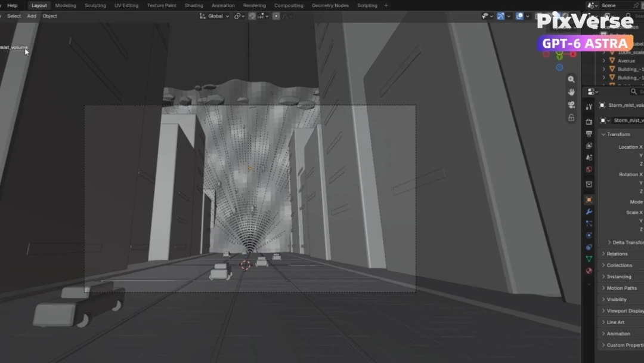Toggle viewport gizmos display
The width and height of the screenshot is (644, 363).
[x=500, y=16]
